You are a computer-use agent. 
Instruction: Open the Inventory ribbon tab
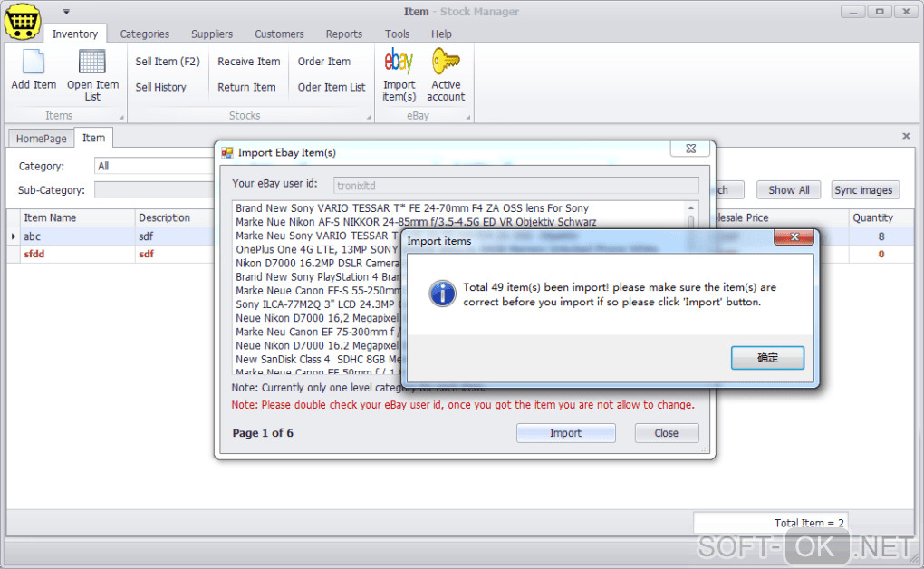point(75,34)
